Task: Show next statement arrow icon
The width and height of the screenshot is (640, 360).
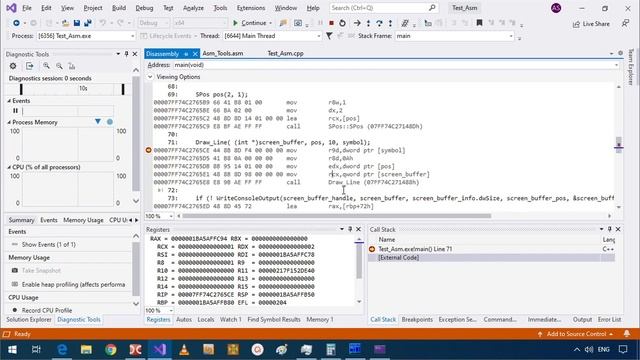Action: [x=357, y=23]
